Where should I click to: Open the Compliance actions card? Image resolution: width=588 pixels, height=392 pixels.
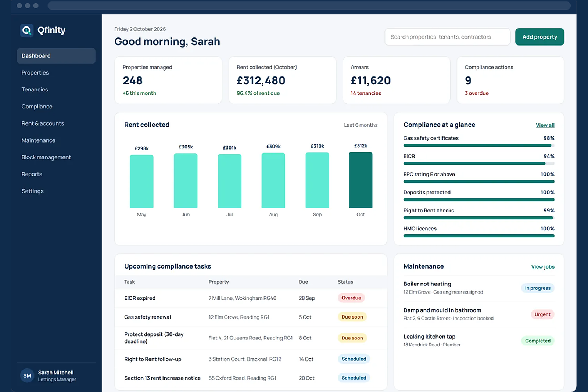click(x=510, y=80)
